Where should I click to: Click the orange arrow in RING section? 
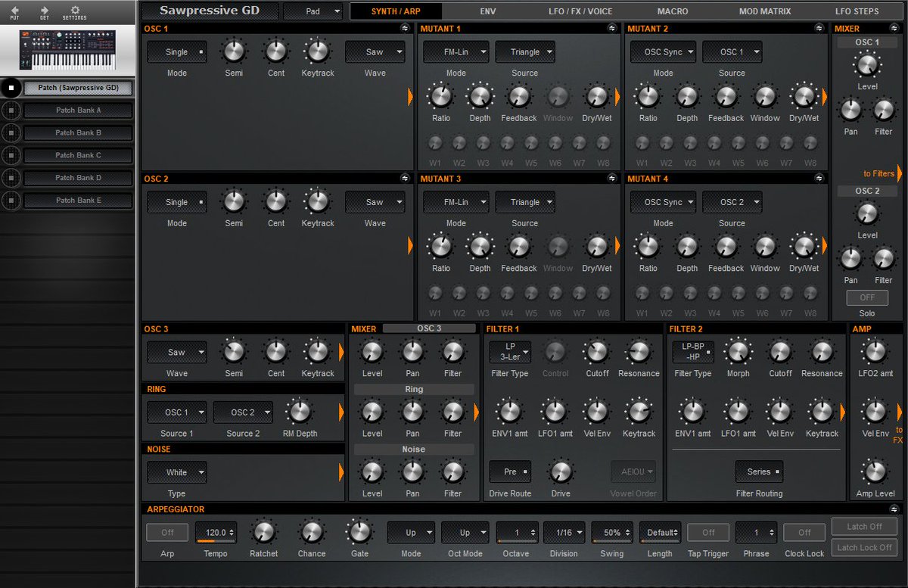tap(341, 412)
